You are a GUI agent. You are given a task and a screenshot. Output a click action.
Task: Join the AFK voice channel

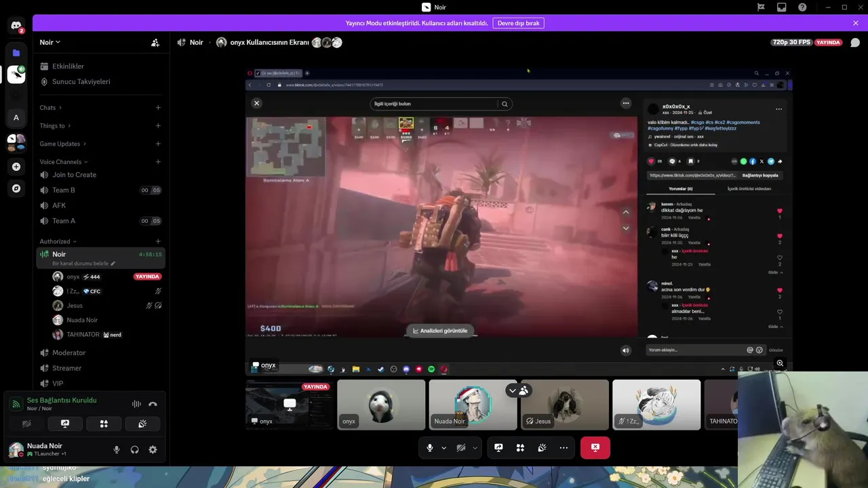100,205
